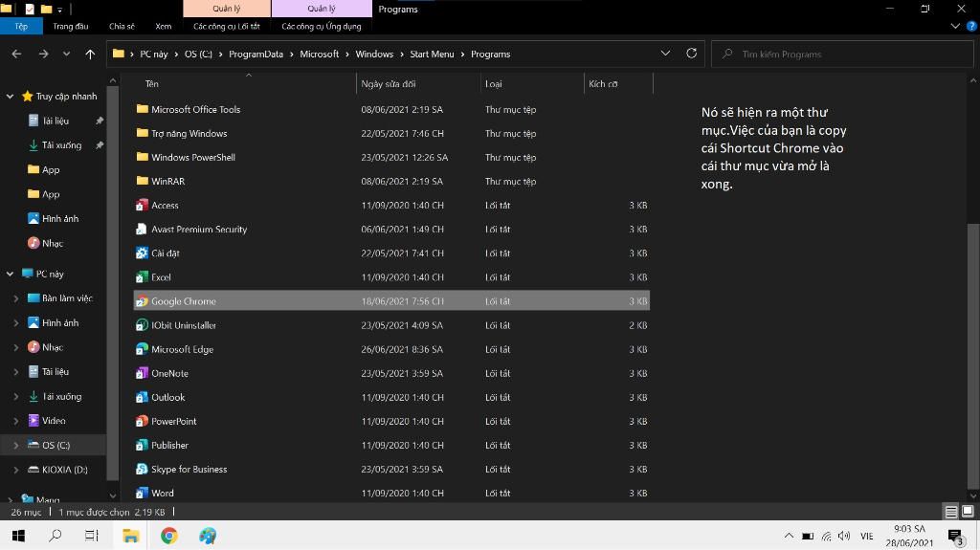Open the Access shortcut icon
Screen dimensions: 980x550
(142, 205)
